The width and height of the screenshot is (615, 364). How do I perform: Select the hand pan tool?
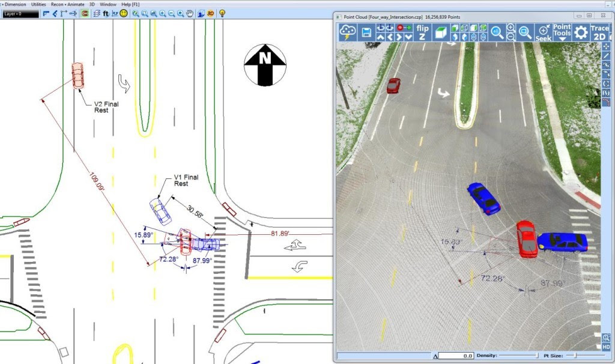190,14
